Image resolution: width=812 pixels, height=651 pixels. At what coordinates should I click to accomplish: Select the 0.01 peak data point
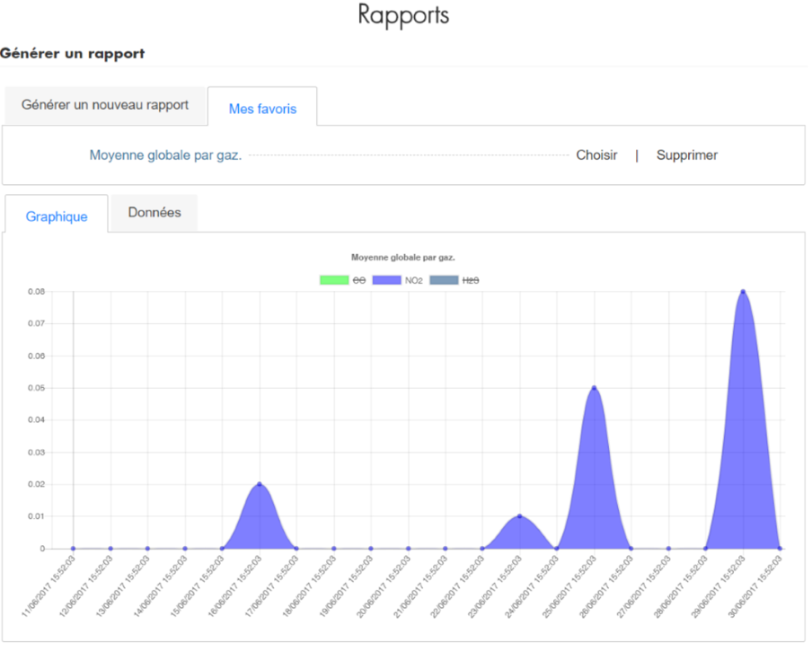[519, 516]
